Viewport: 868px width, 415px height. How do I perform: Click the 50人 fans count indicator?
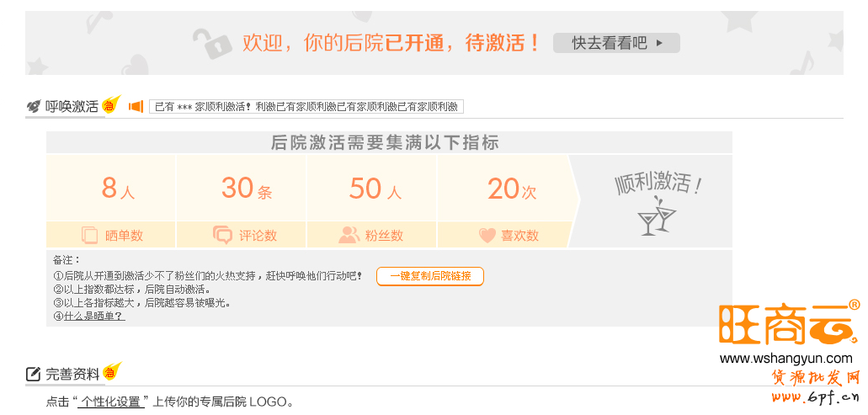pyautogui.click(x=375, y=189)
